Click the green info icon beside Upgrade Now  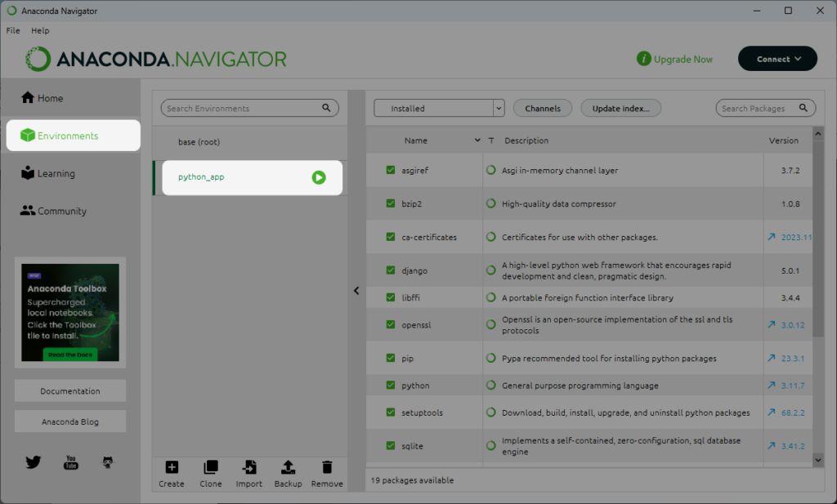(644, 59)
